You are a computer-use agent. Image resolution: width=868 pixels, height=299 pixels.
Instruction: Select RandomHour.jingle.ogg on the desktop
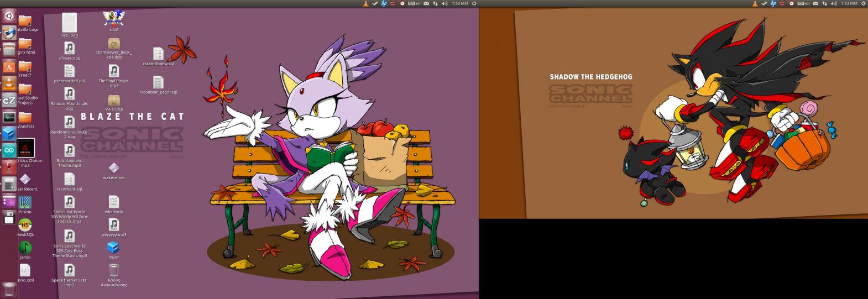[x=69, y=99]
